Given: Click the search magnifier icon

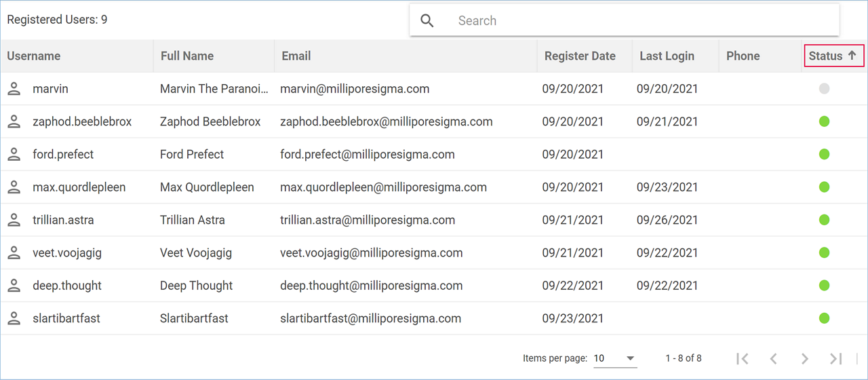Looking at the screenshot, I should point(427,20).
